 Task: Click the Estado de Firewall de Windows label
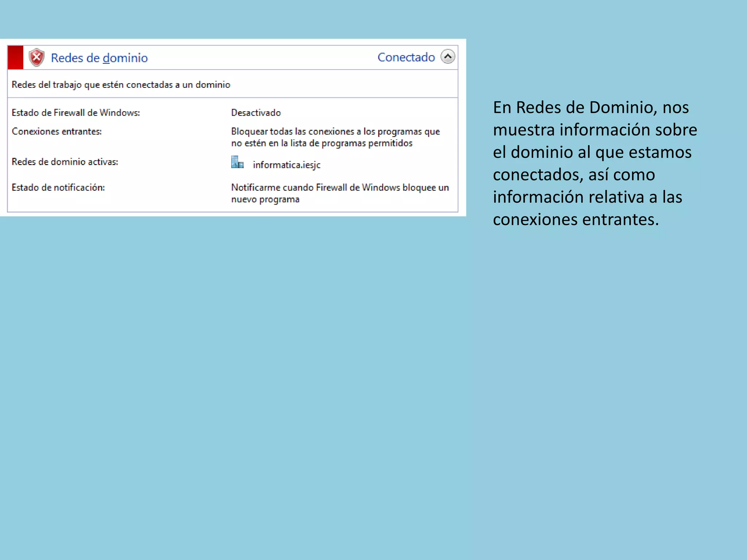point(76,113)
